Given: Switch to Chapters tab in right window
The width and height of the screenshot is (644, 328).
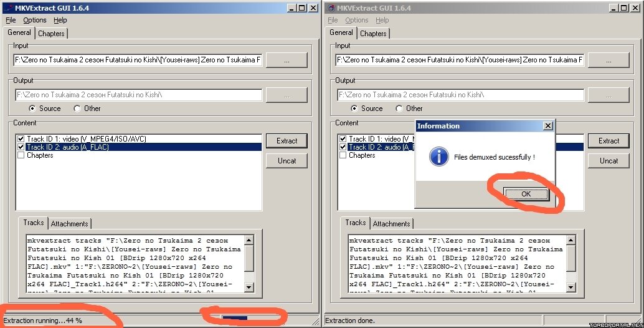Looking at the screenshot, I should coord(373,33).
